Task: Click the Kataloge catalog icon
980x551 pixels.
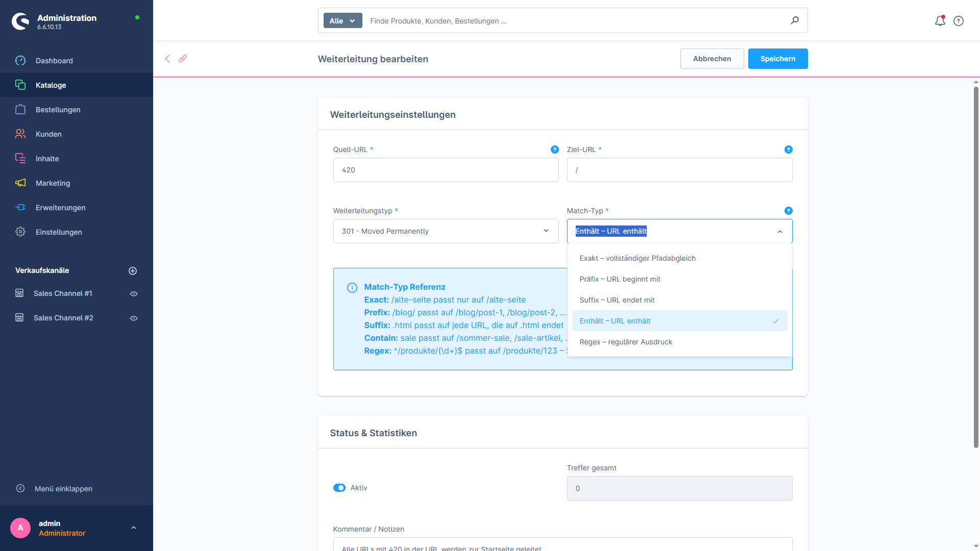Action: [x=20, y=85]
